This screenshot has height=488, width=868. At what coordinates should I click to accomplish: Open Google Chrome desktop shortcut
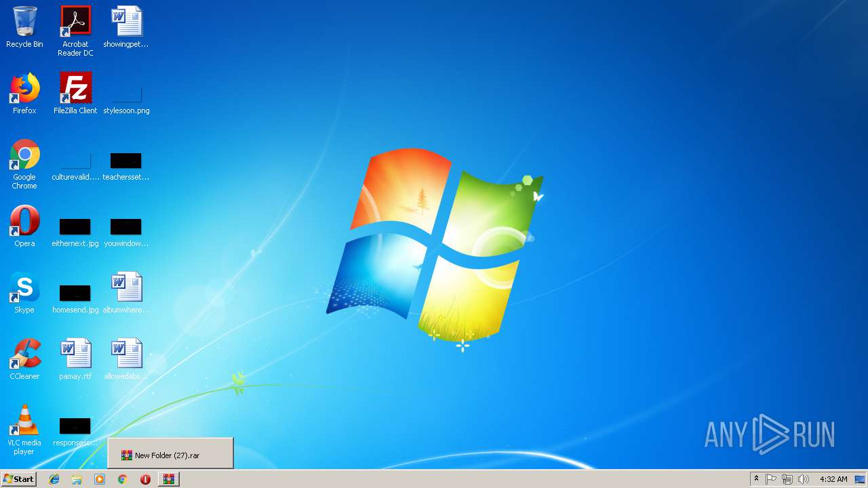[x=24, y=164]
